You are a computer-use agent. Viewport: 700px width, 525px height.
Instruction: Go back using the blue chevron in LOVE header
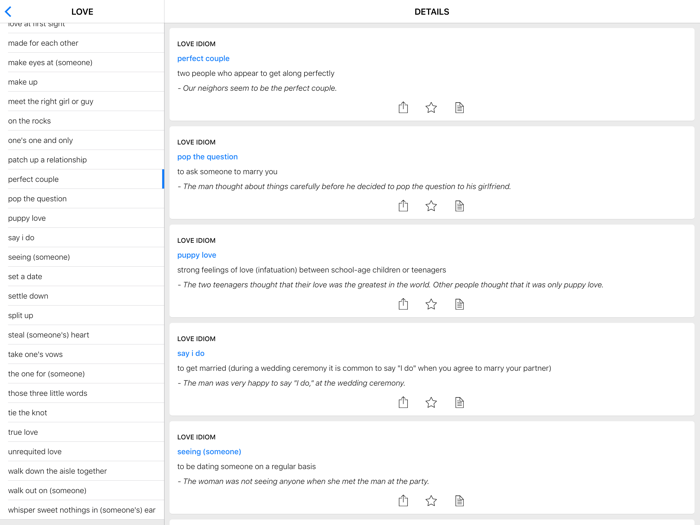(x=8, y=12)
